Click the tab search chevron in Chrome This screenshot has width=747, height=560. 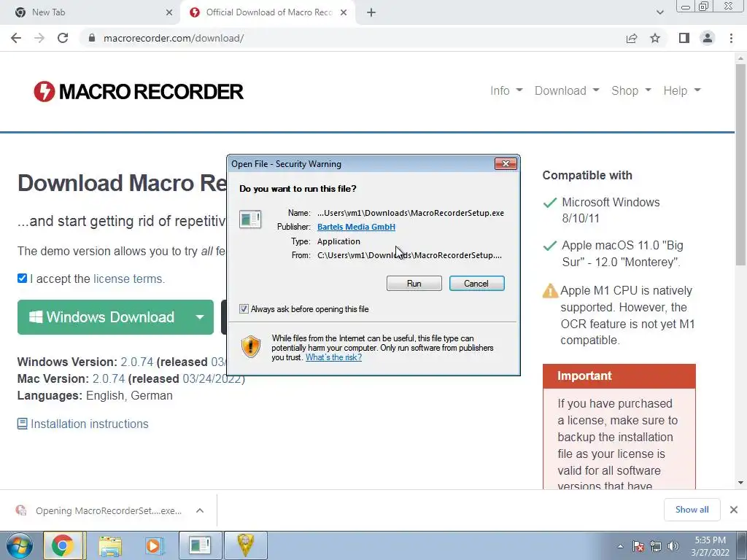tap(659, 12)
